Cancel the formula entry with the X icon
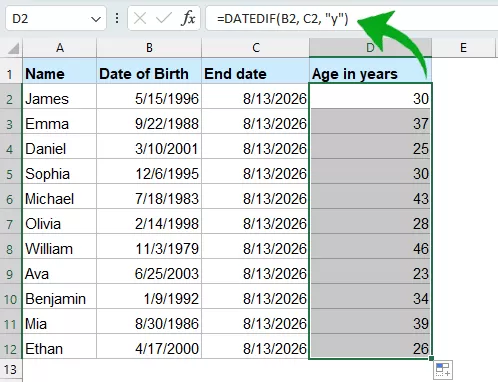This screenshot has width=498, height=382. [x=140, y=18]
